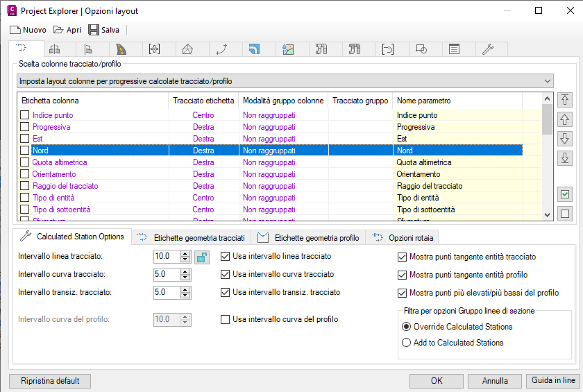Enable Usa intervallo curva del profilo
Viewport: 583px width, 392px height.
click(225, 320)
